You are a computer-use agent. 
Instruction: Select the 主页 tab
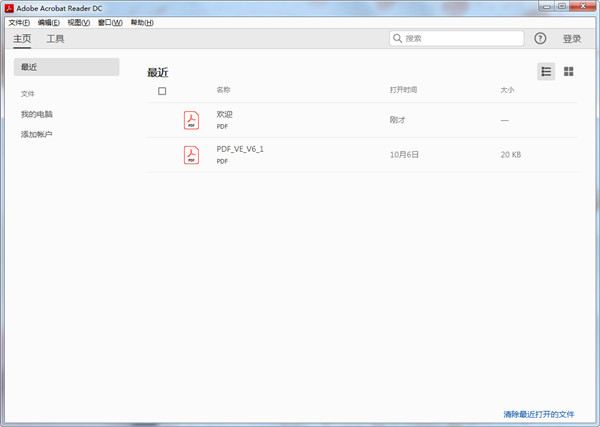click(22, 39)
